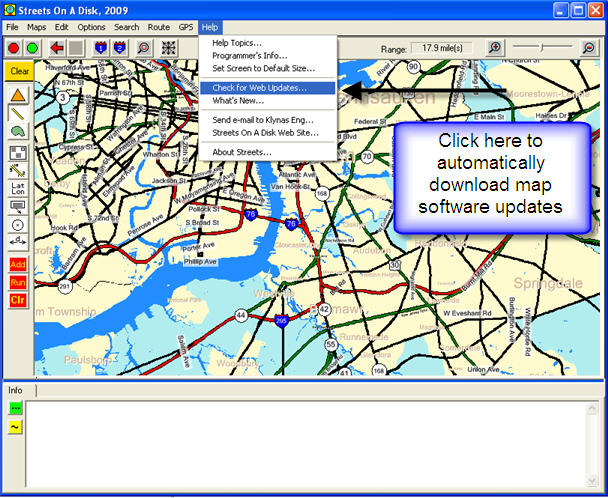Image resolution: width=608 pixels, height=498 pixels.
Task: Click the checkered grid pattern tool
Action: point(18,153)
